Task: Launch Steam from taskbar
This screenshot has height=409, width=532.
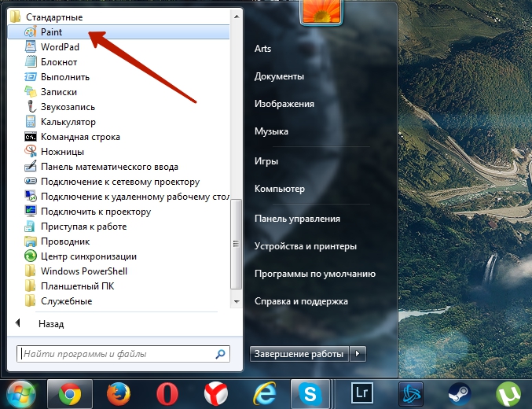Action: pyautogui.click(x=460, y=395)
